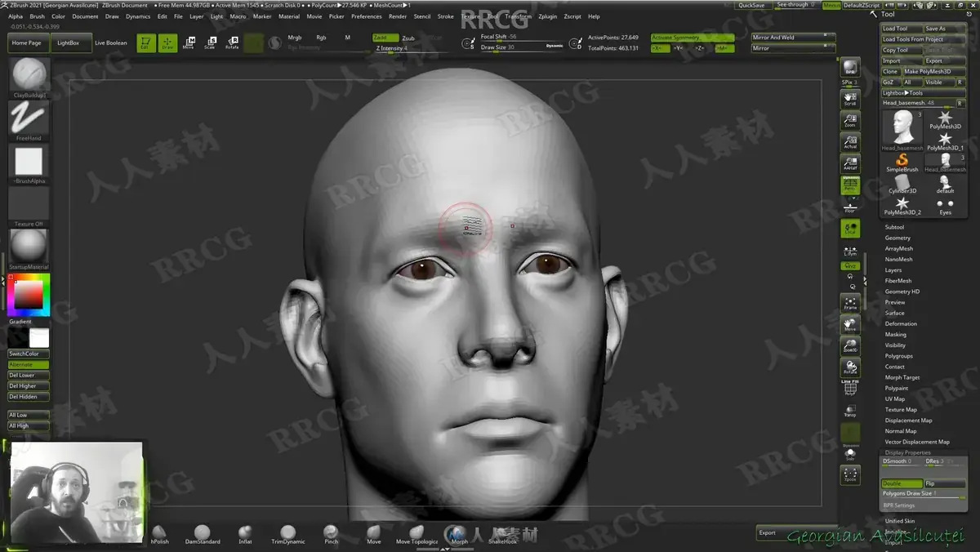Click the LightBox button
This screenshot has width=980, height=552.
(70, 43)
